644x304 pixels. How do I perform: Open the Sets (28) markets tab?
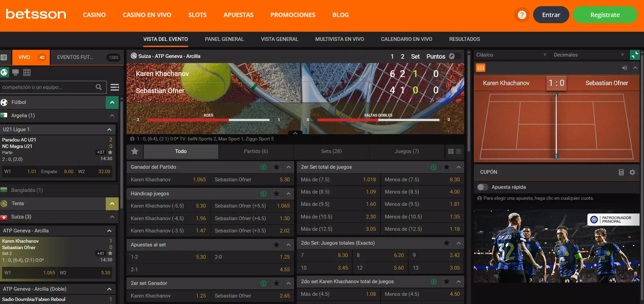coord(331,151)
